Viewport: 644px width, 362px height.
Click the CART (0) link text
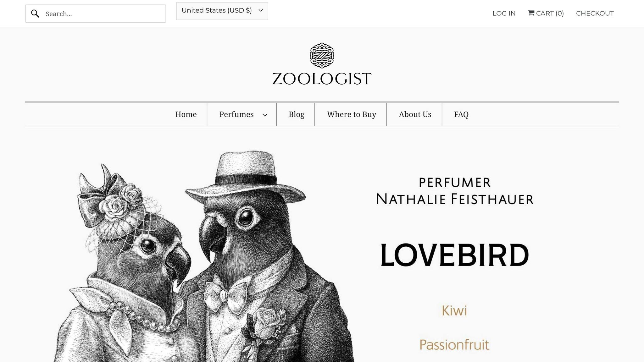point(550,13)
